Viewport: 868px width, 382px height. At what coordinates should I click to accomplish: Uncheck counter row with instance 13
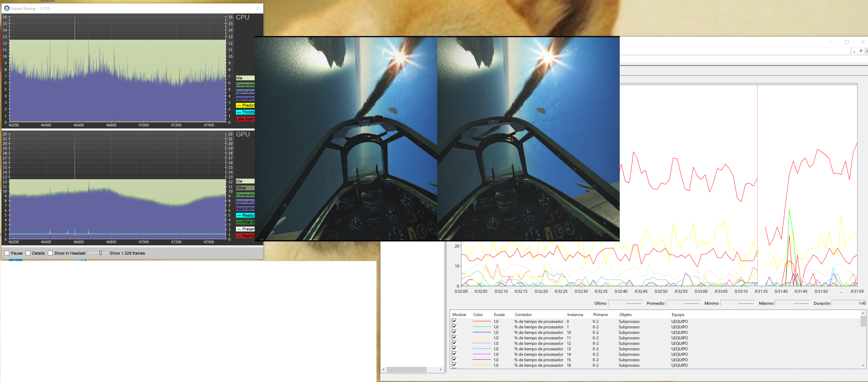click(x=454, y=348)
